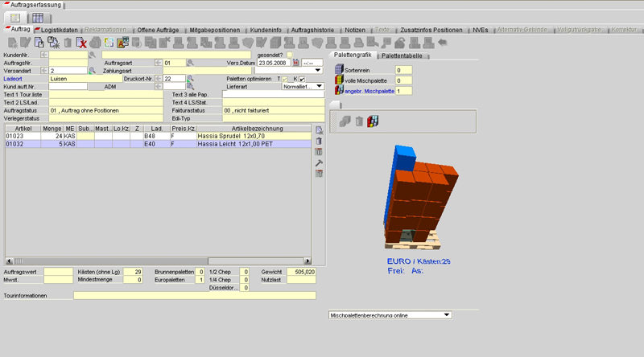Click the colored cubes icon in pallet toolbar
This screenshot has height=357, width=644.
[373, 121]
